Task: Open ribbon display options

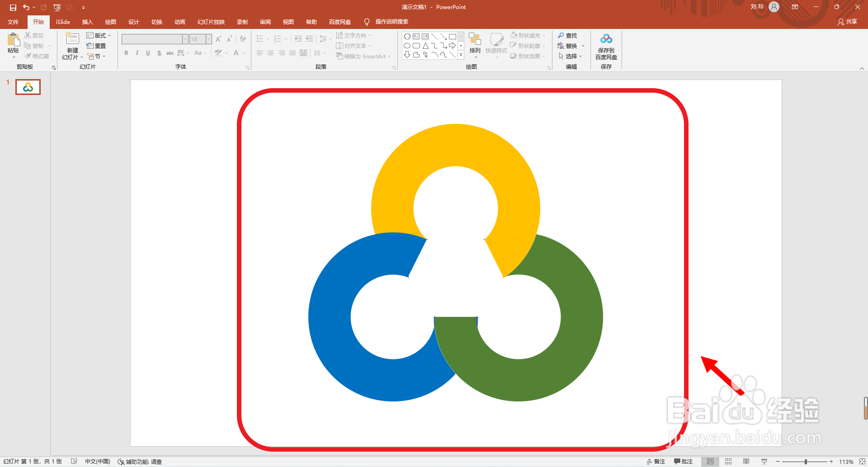Action: pos(795,7)
